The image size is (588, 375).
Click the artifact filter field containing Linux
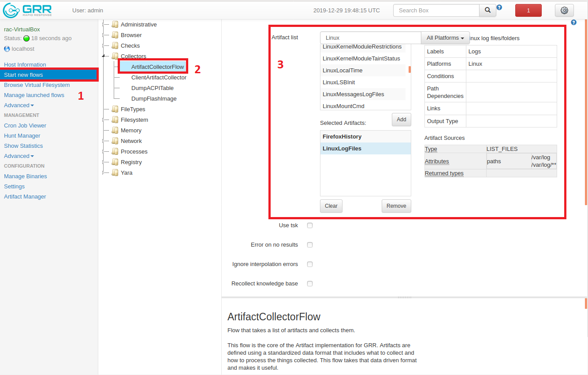[370, 38]
